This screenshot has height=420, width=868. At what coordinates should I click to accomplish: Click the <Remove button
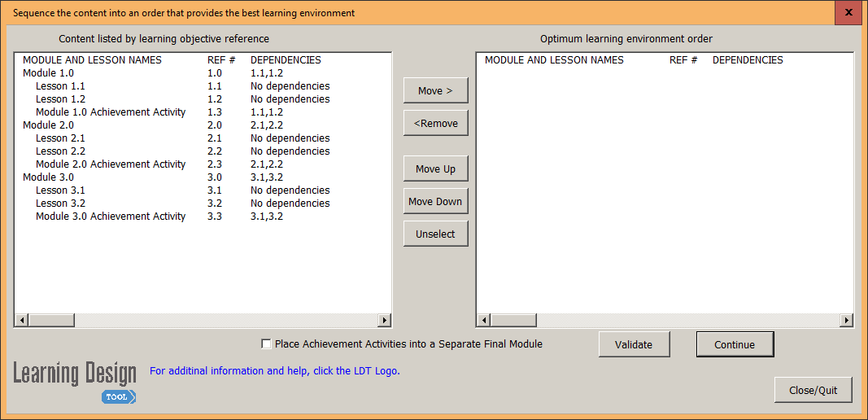tap(436, 123)
